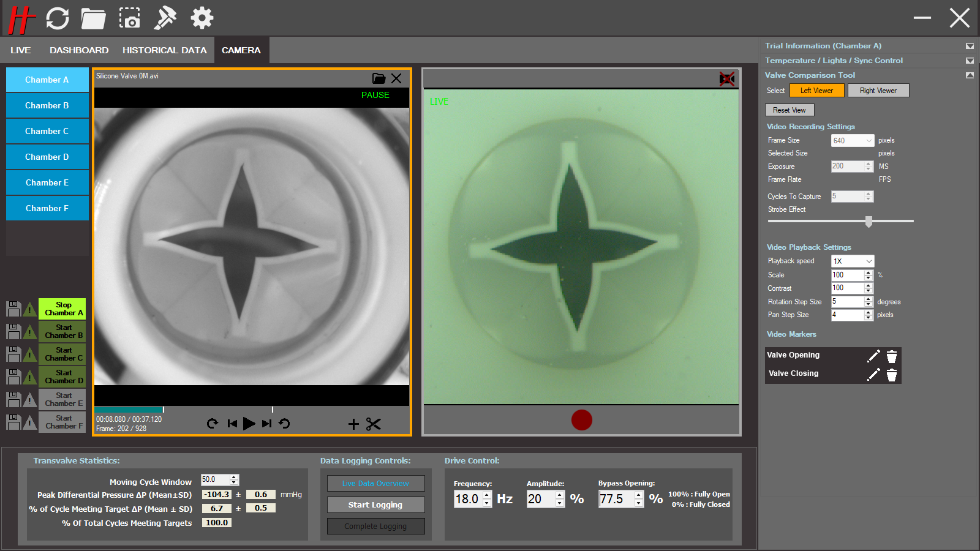Edit the Valve Closing marker
980x551 pixels.
(873, 374)
